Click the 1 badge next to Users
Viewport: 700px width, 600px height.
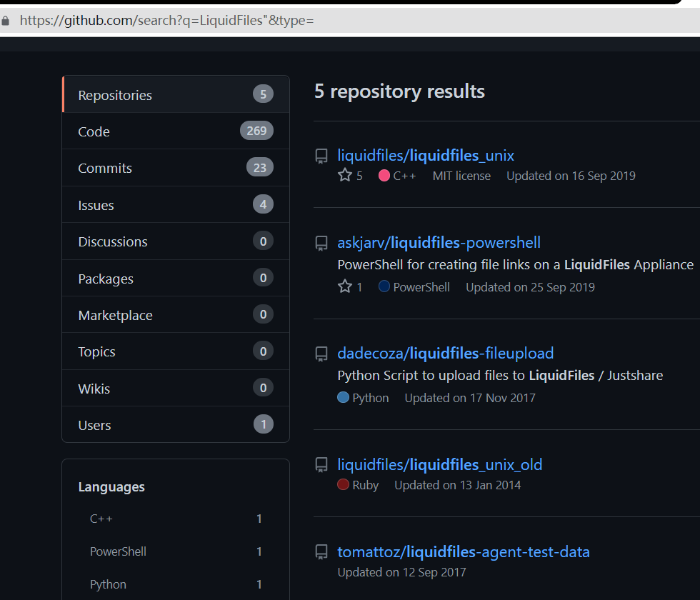(264, 424)
